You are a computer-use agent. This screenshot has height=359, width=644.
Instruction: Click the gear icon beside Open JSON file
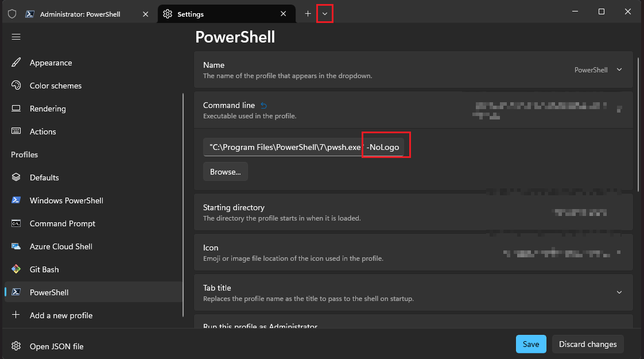(x=16, y=346)
